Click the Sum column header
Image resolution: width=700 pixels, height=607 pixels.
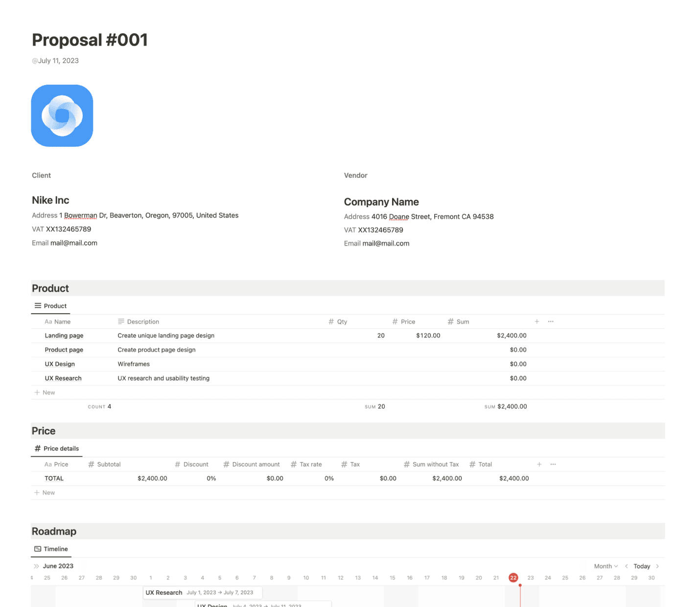click(458, 322)
